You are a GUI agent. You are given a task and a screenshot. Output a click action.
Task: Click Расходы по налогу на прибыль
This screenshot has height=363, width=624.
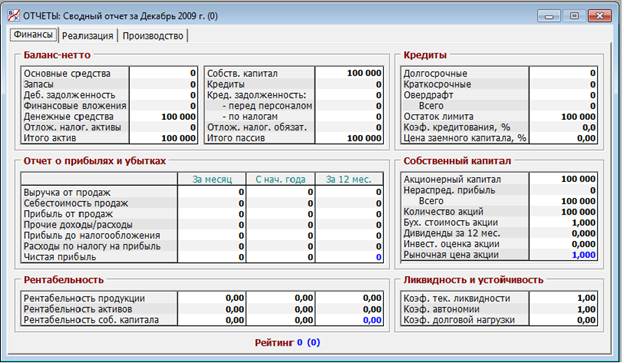92,246
